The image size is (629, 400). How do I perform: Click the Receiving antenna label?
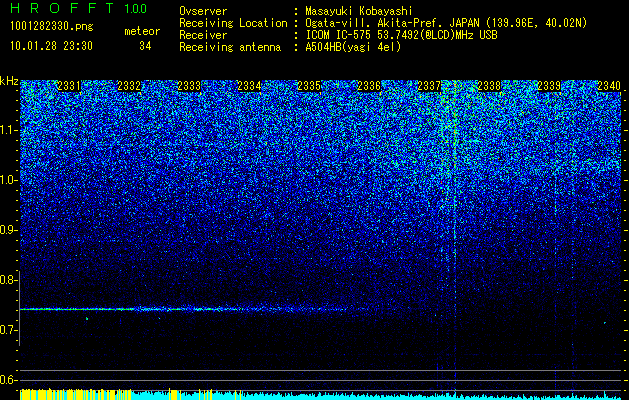click(x=230, y=47)
